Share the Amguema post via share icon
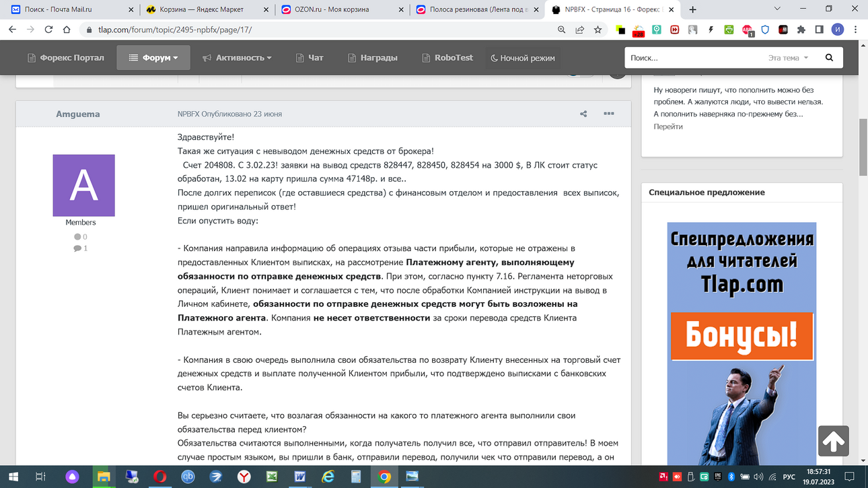Viewport: 868px width, 488px height. (x=583, y=114)
